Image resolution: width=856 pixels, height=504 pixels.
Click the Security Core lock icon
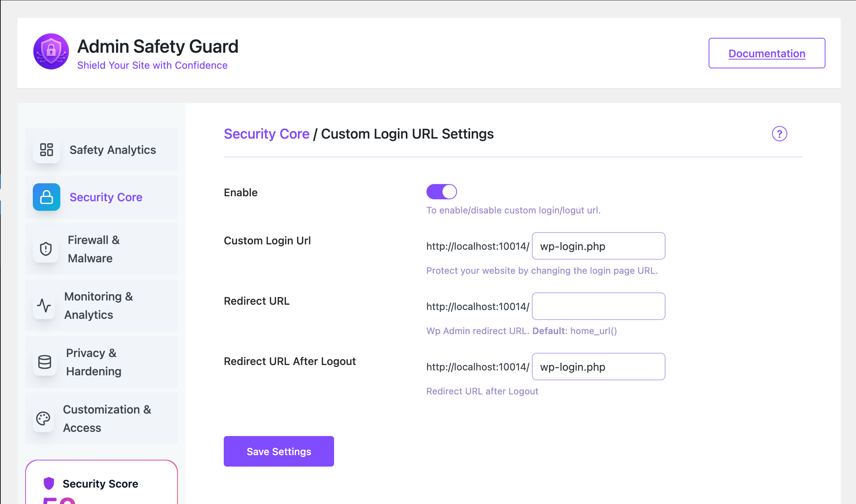(x=47, y=197)
